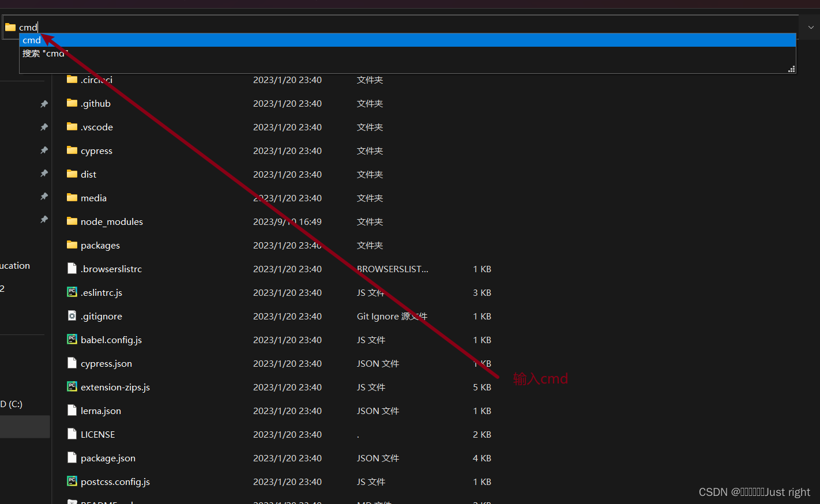Select the node_modules folder icon

pyautogui.click(x=72, y=221)
